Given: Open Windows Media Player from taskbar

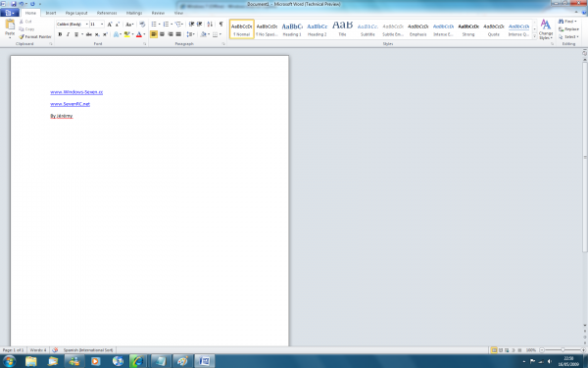Looking at the screenshot, I should [95, 361].
